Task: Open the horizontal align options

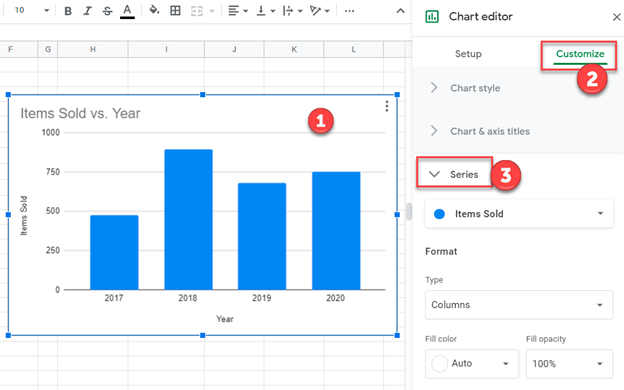Action: coord(238,11)
